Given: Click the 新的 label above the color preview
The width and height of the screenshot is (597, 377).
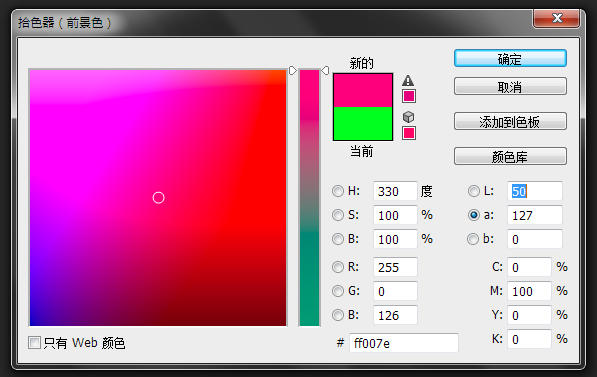Looking at the screenshot, I should click(362, 63).
